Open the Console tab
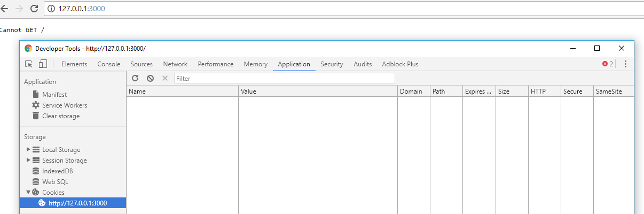Viewport: 644px width, 214px height. pyautogui.click(x=108, y=64)
